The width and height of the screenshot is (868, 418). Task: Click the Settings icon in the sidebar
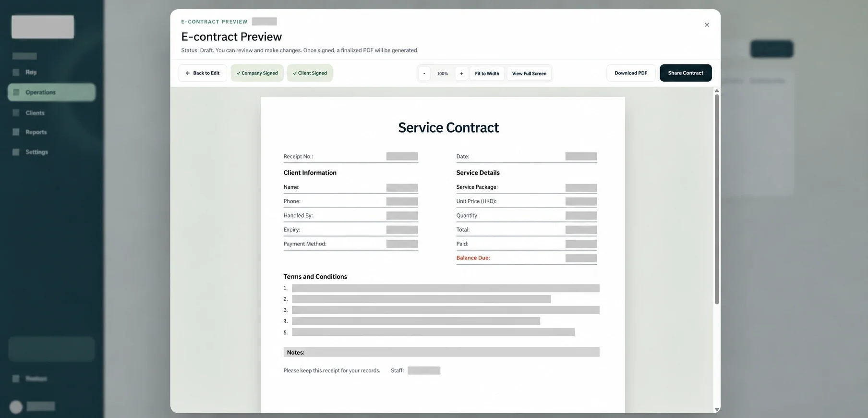tap(16, 152)
